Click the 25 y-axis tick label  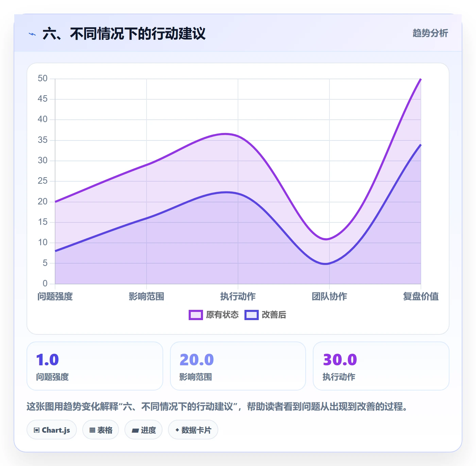42,181
